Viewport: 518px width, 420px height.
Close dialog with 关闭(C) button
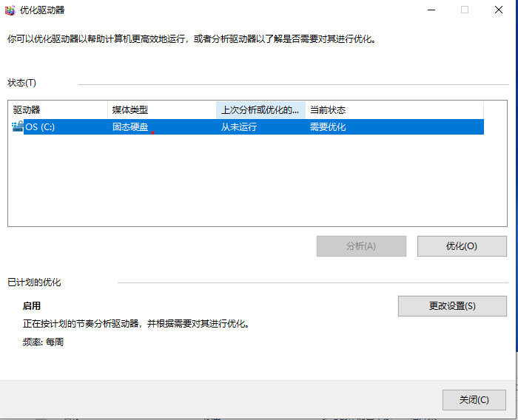(x=474, y=400)
